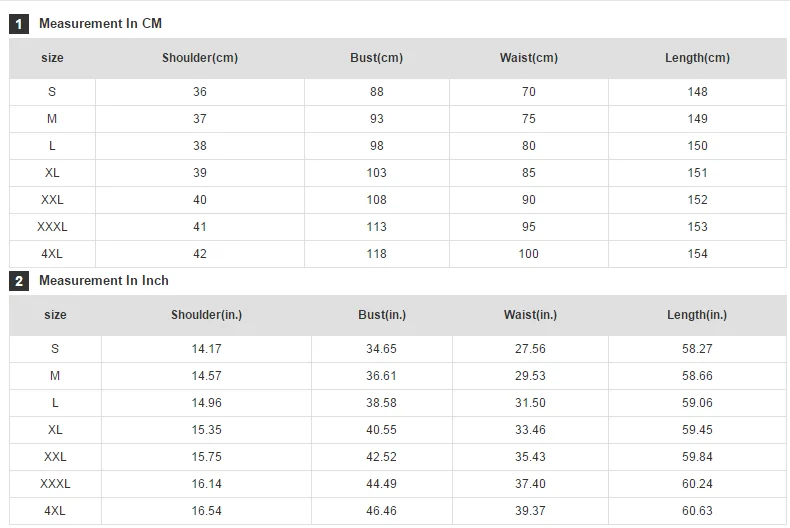Click the Shoulder(cm) column header

[x=200, y=58]
